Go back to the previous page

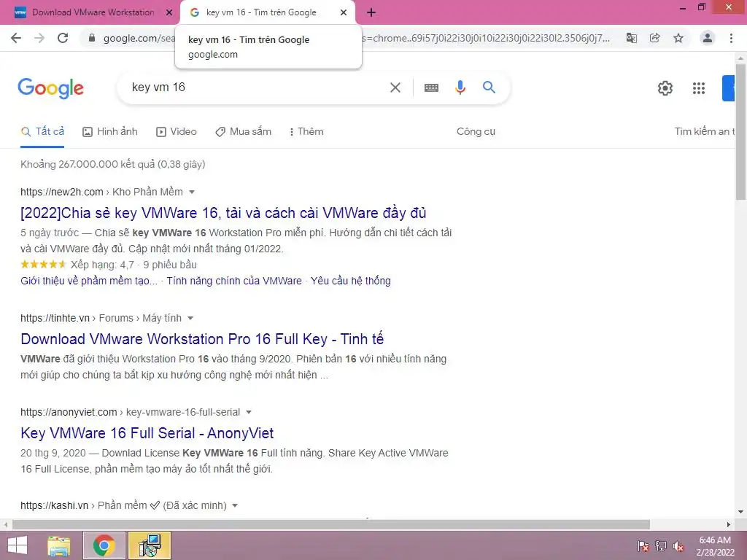[x=16, y=38]
